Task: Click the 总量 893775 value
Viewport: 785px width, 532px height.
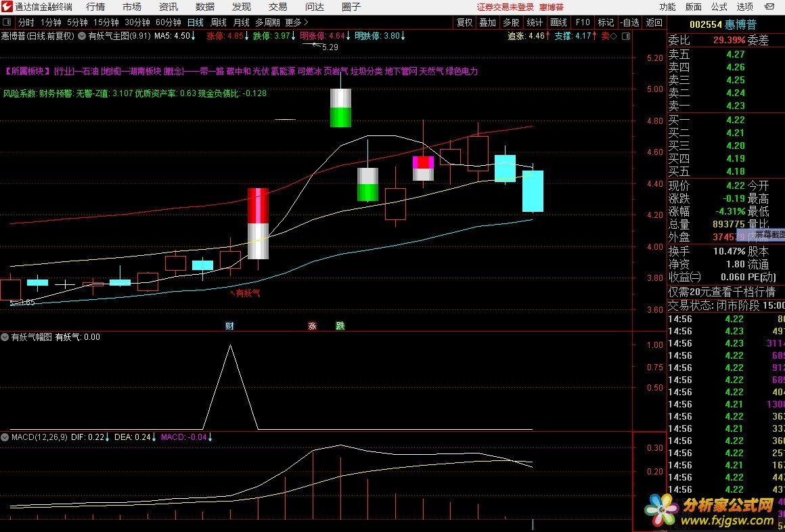Action: click(x=729, y=225)
